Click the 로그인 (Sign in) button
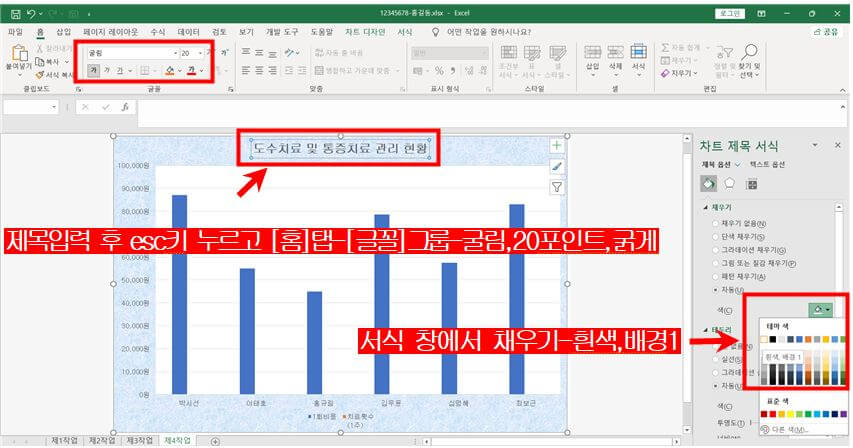 (x=730, y=14)
